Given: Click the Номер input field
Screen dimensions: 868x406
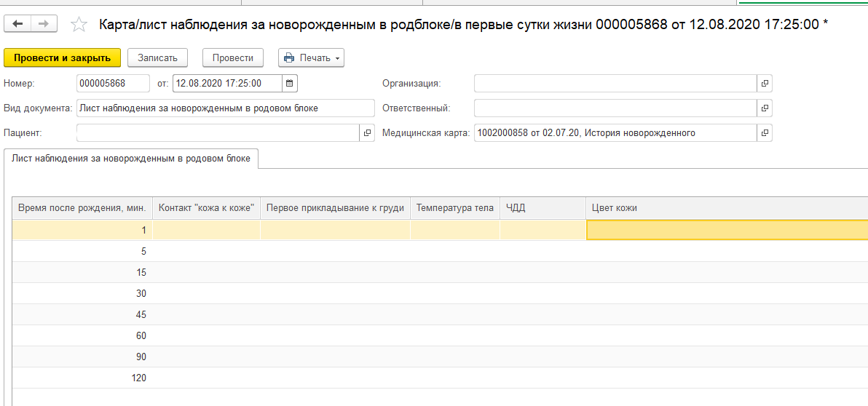Looking at the screenshot, I should pyautogui.click(x=113, y=84).
